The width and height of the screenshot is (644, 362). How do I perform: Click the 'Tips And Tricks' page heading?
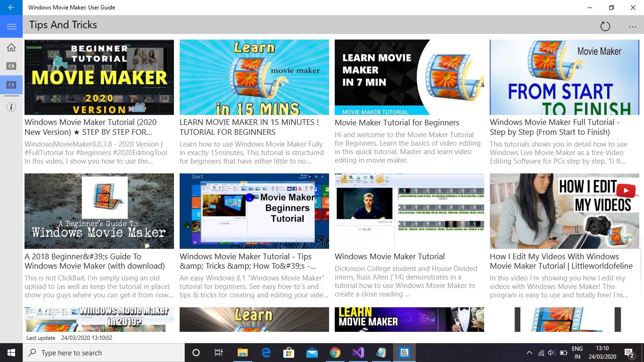click(63, 25)
